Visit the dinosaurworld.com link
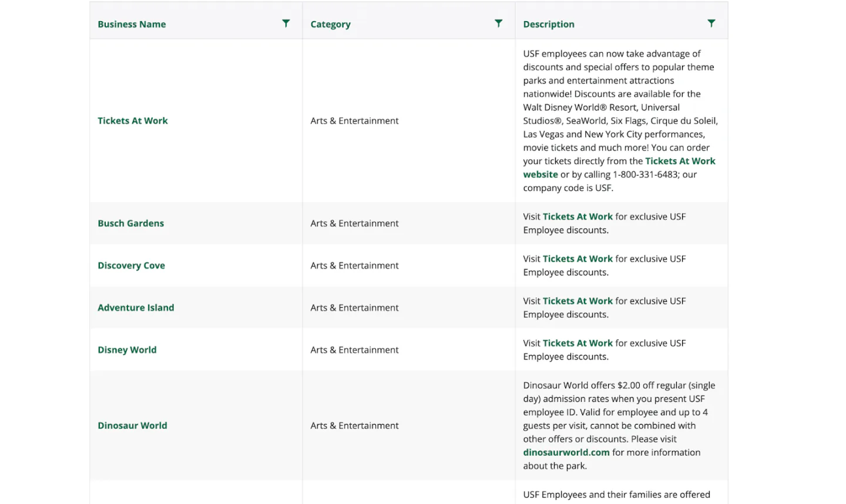 coord(566,452)
